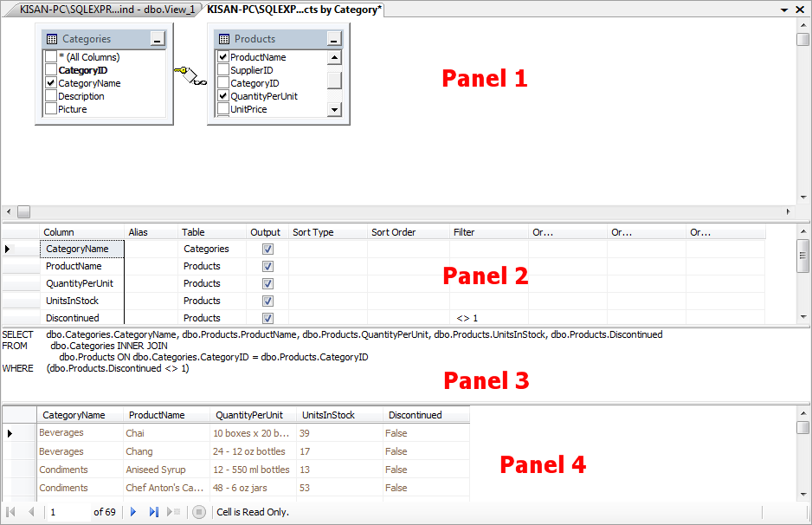Check Picture in Categories table

pyautogui.click(x=51, y=108)
